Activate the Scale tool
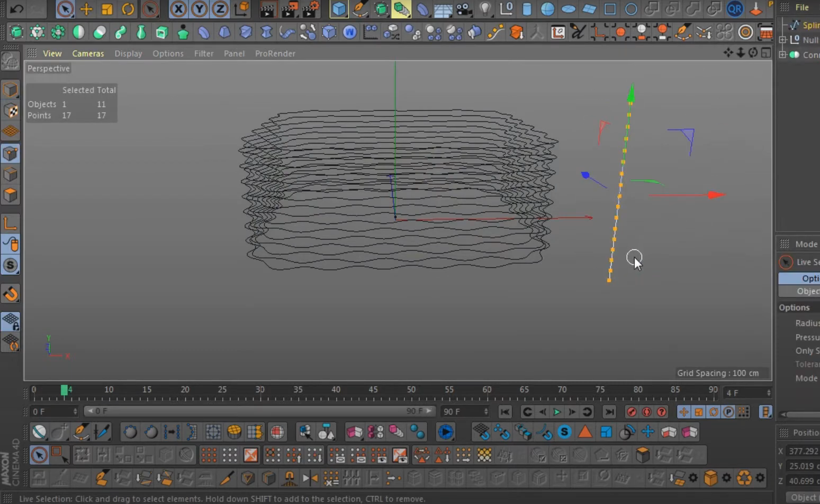 [106, 9]
